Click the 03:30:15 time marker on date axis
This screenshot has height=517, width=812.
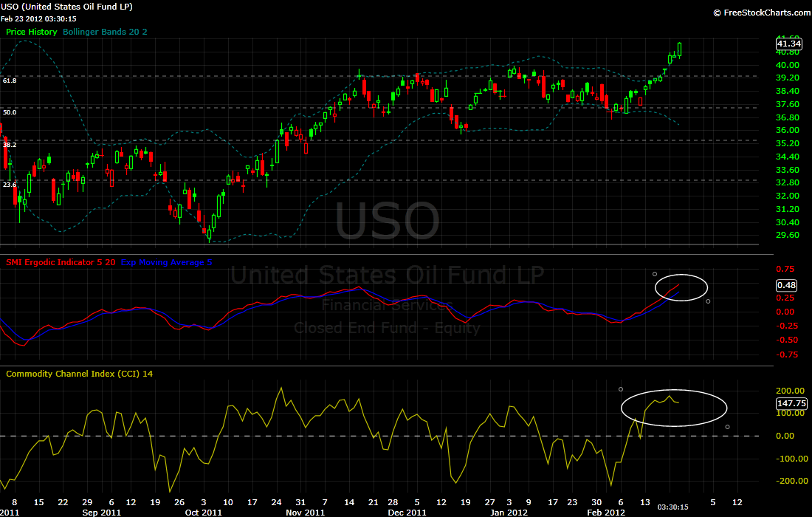click(672, 507)
